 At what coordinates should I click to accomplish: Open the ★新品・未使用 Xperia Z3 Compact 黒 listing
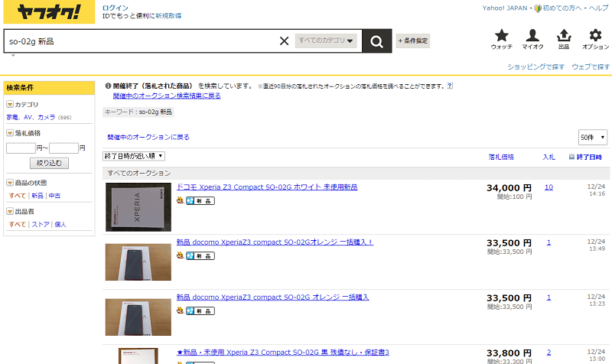click(283, 353)
